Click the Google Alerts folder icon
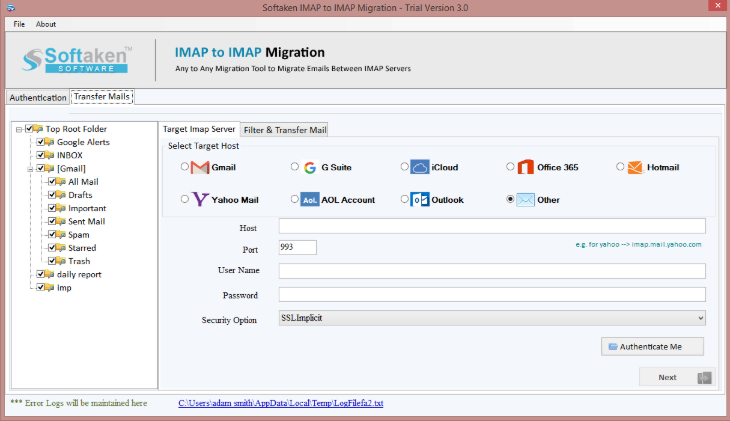 49,142
